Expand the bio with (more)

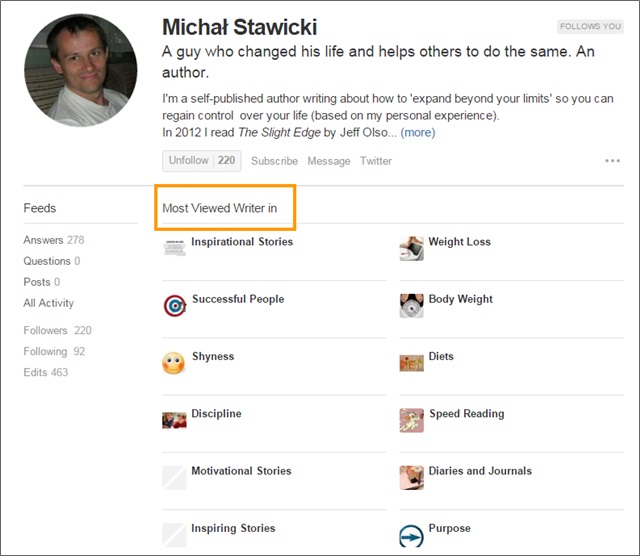coord(418,132)
